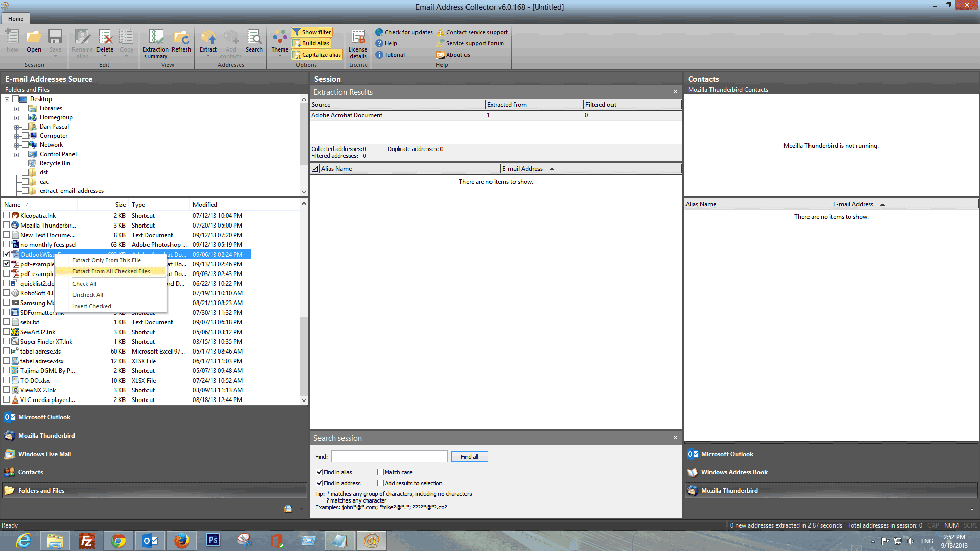Check the Recycle Bin folder checkbox
The image size is (980, 551).
point(25,163)
